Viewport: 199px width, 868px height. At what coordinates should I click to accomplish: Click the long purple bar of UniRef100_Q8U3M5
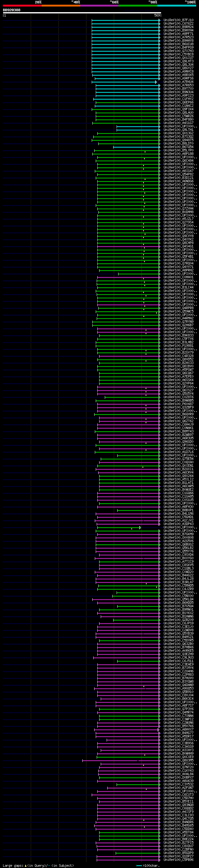121,761
